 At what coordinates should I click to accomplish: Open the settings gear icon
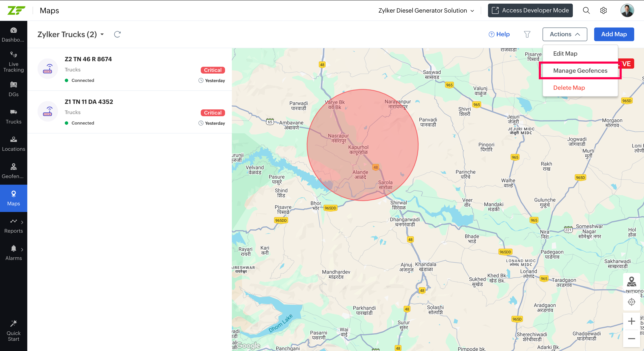pyautogui.click(x=603, y=10)
